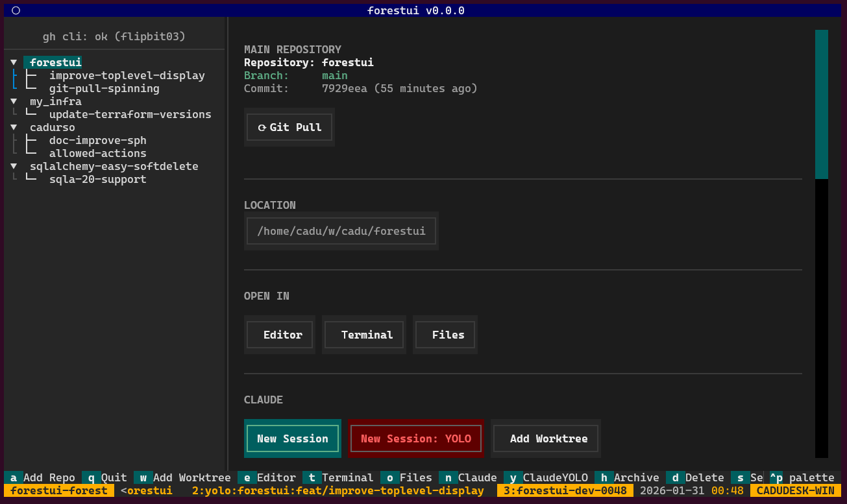Collapse the sqlalchemy-easy-softdelete tree

14,166
